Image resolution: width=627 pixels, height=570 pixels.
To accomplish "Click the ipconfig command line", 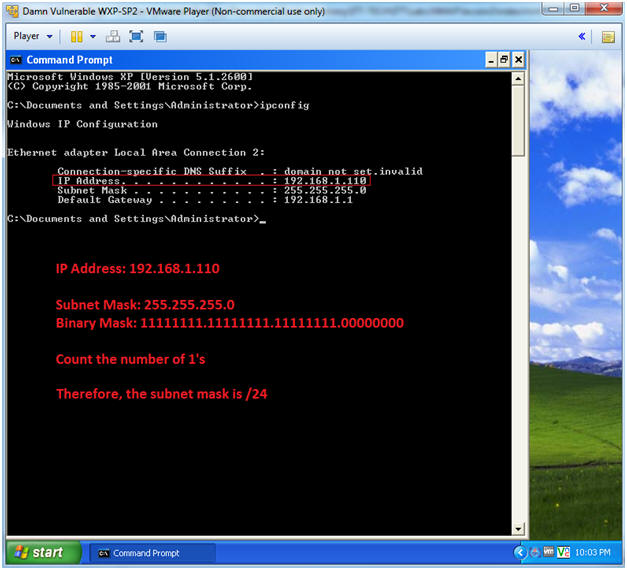I will 158,105.
